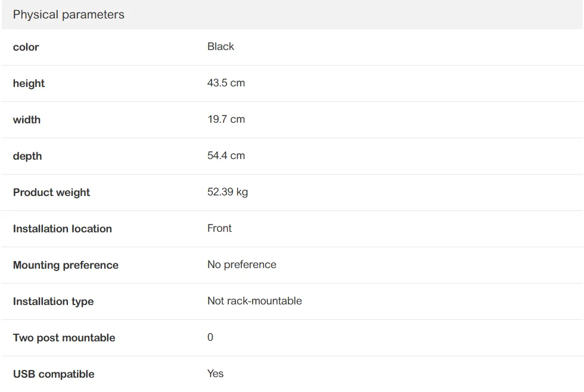The height and width of the screenshot is (392, 584).
Task: Click the color row label
Action: tap(26, 47)
